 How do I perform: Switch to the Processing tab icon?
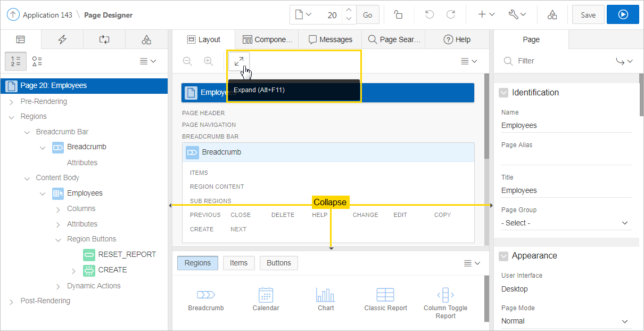tap(104, 39)
